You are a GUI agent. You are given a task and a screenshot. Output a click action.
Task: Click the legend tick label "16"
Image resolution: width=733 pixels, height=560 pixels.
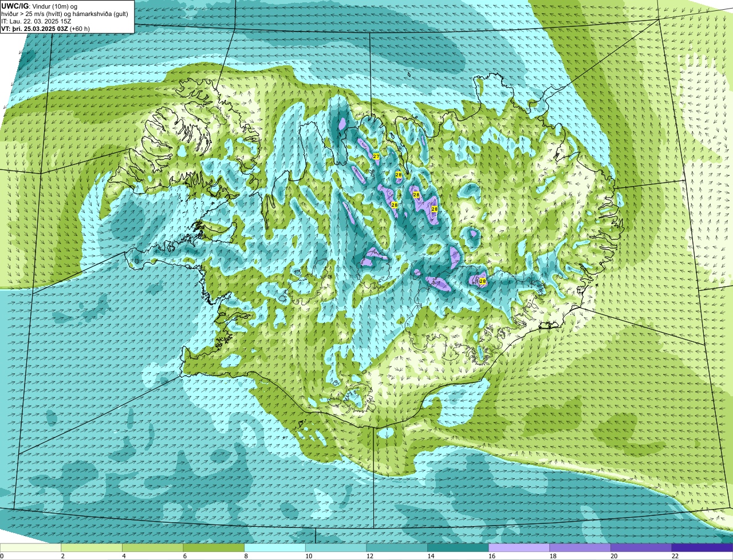click(x=492, y=556)
